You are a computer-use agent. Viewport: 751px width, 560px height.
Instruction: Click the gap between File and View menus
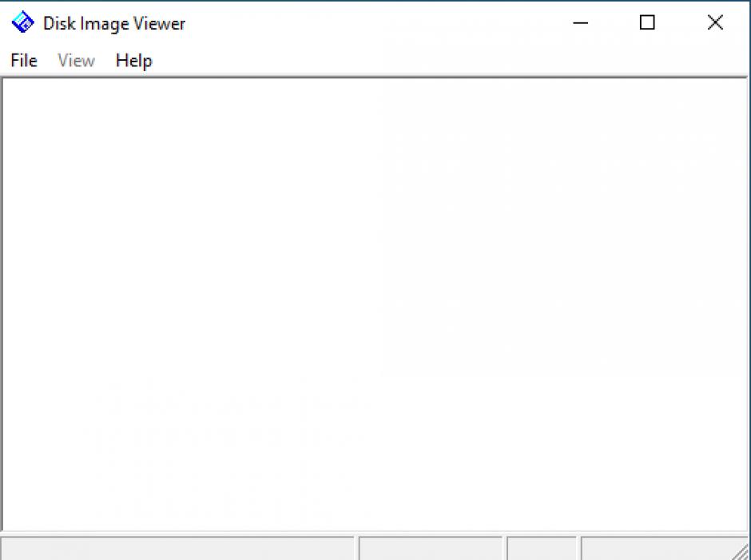coord(47,61)
